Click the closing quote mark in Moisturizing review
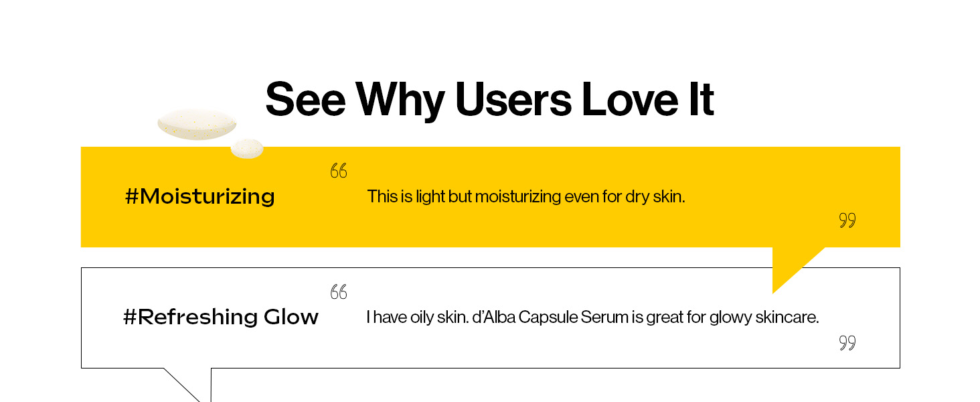The image size is (980, 402). 847,220
